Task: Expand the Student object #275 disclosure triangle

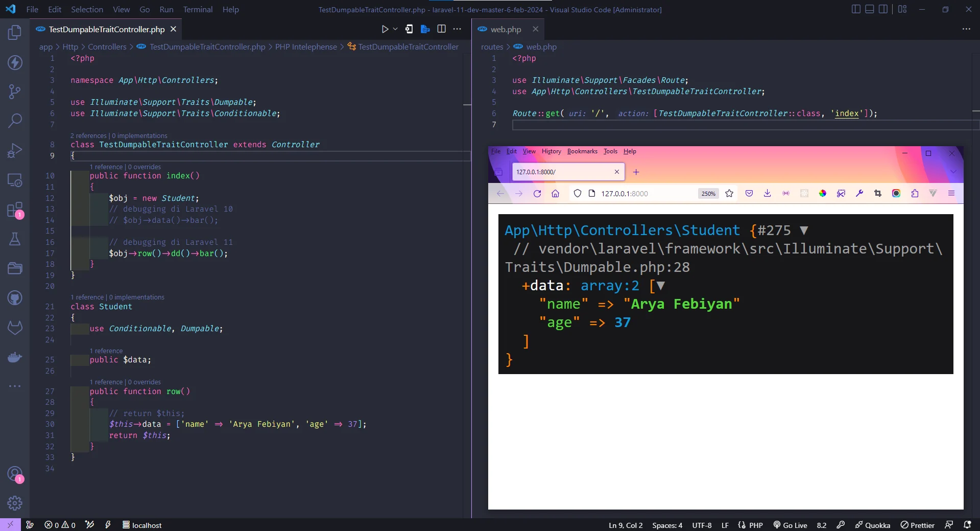Action: pos(803,230)
